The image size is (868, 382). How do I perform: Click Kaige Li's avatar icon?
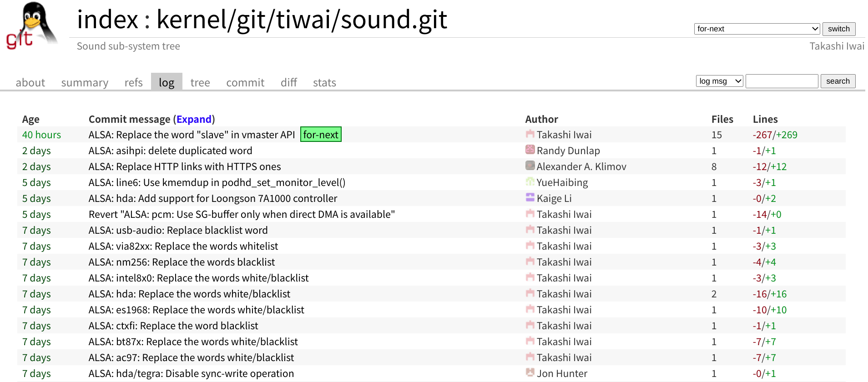530,197
